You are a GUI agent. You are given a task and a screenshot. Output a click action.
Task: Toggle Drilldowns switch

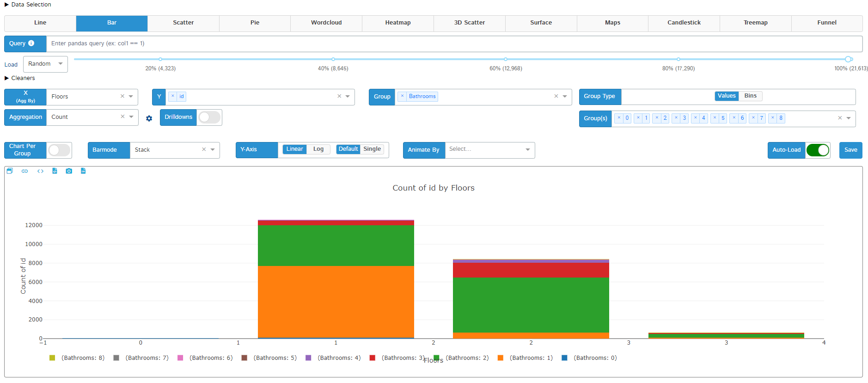click(x=209, y=117)
